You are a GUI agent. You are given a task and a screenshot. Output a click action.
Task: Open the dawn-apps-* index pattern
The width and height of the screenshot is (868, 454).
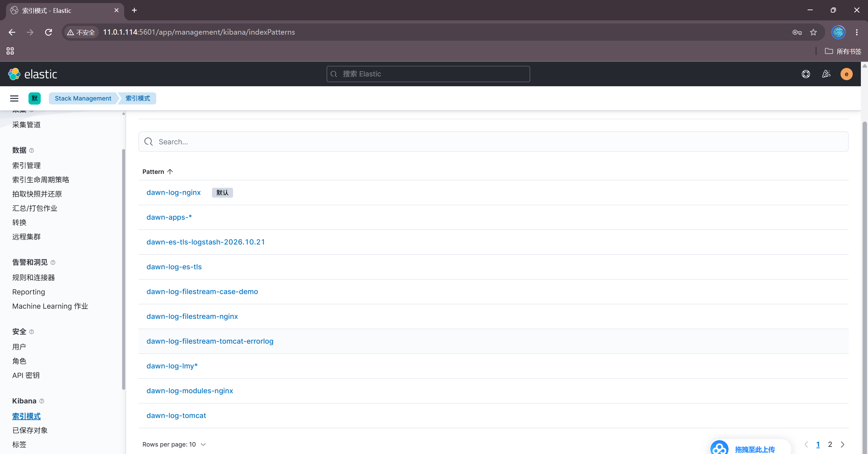(x=169, y=217)
